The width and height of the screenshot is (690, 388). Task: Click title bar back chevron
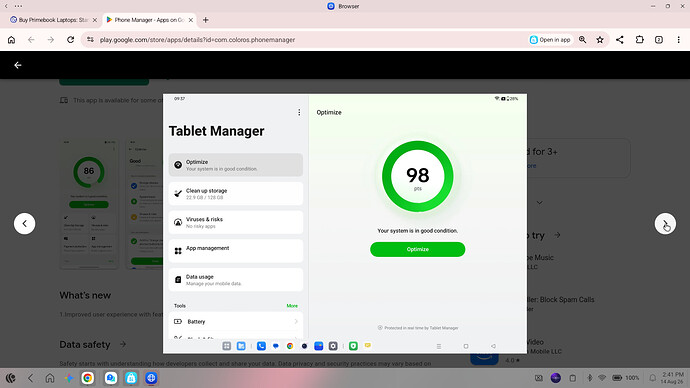(x=6, y=6)
